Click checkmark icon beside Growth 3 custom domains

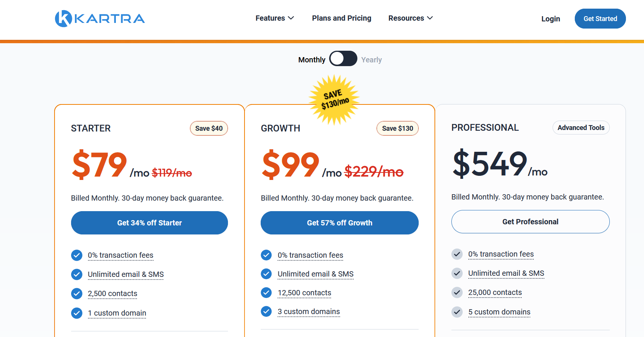click(266, 311)
